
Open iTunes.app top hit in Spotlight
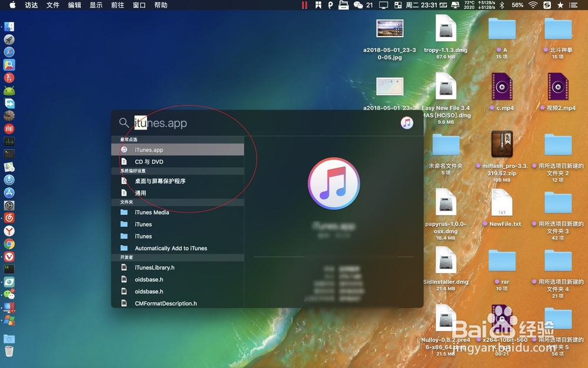178,150
